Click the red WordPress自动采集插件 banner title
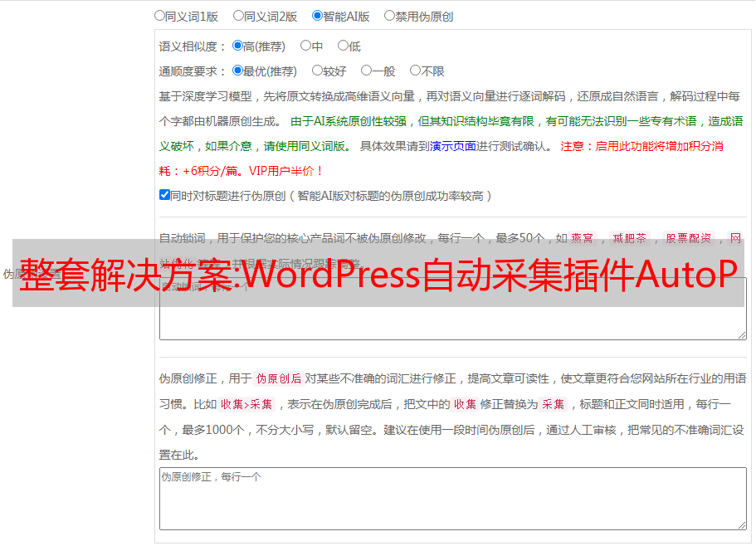This screenshot has width=756, height=546. point(378,274)
